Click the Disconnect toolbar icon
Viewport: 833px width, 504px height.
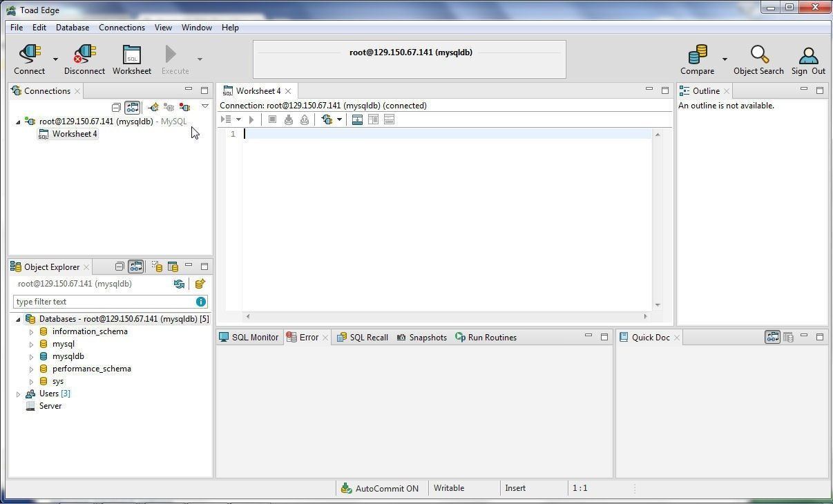coord(84,55)
